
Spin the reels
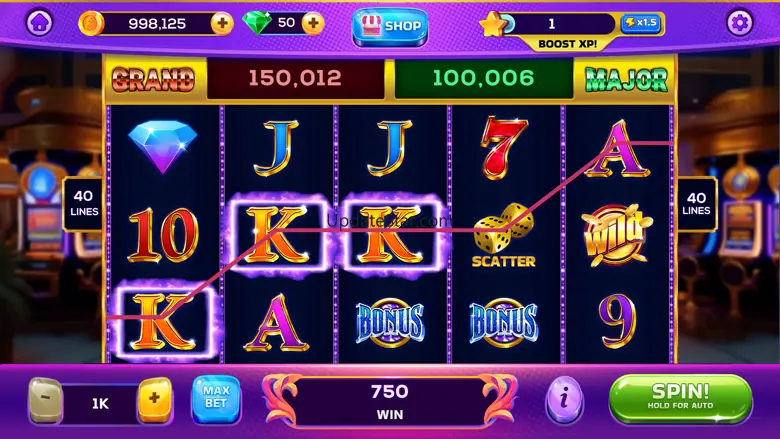tap(680, 398)
